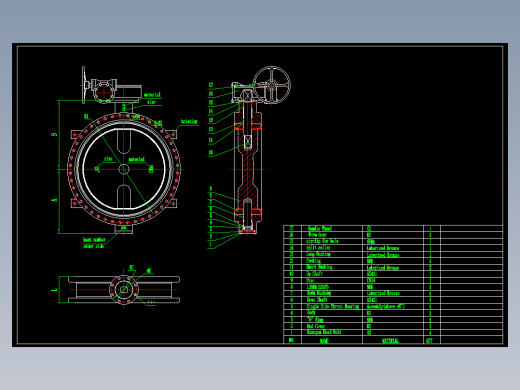Select Lubricated Bronze material for split collar

pyautogui.click(x=383, y=248)
